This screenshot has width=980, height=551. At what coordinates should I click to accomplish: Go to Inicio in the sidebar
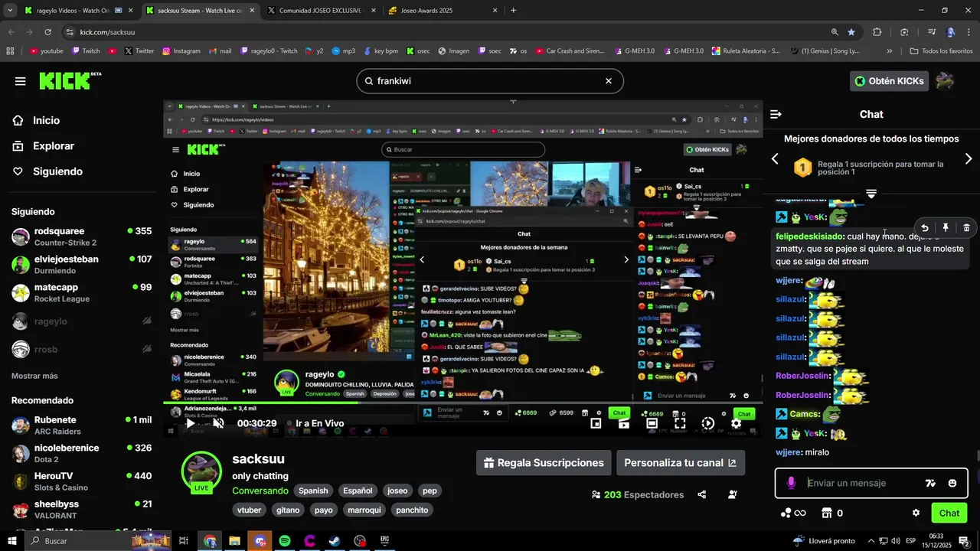[x=46, y=120]
